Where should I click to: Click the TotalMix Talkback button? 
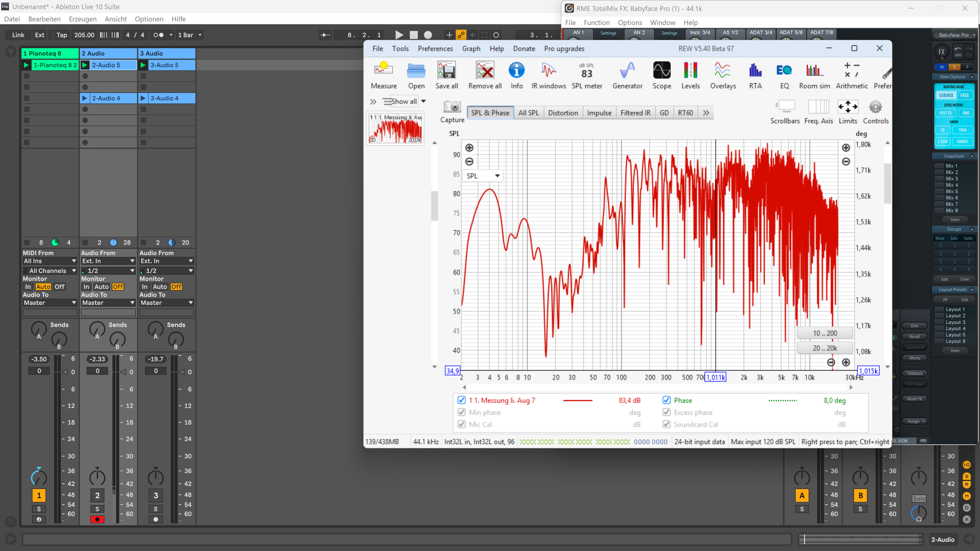[x=915, y=373]
